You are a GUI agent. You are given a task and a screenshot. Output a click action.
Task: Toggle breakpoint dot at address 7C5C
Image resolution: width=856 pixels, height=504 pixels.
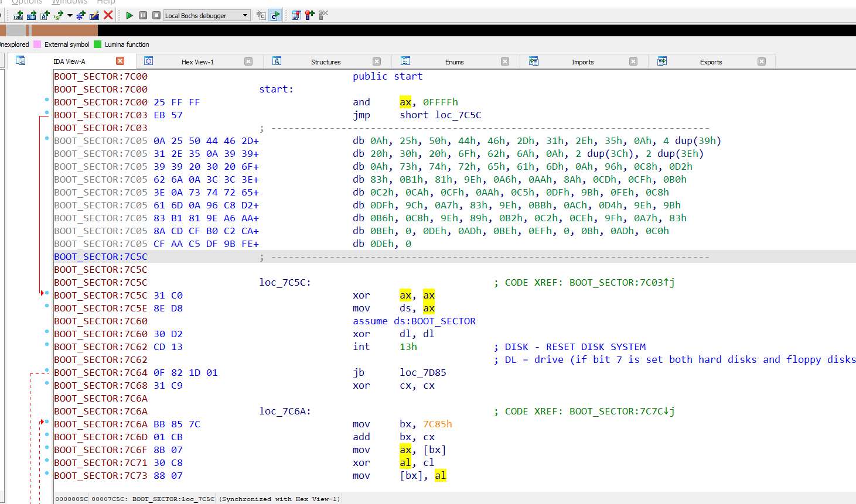(47, 293)
